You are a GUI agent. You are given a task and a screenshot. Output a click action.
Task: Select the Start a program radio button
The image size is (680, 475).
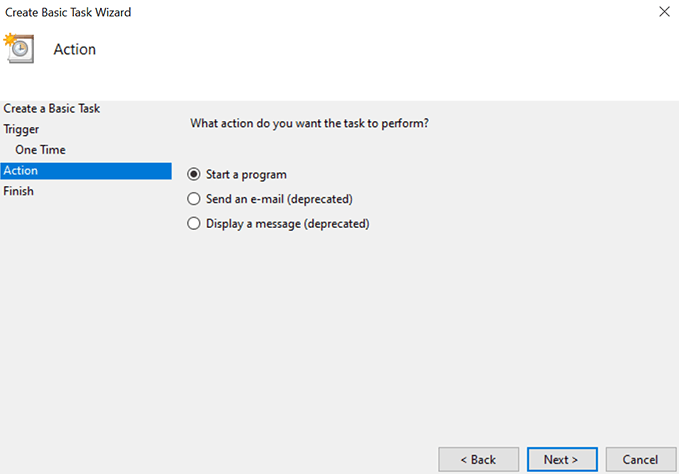(x=194, y=175)
